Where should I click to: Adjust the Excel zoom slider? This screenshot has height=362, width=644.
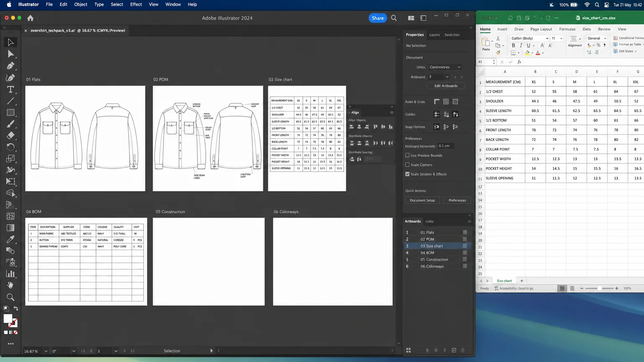(x=600, y=288)
